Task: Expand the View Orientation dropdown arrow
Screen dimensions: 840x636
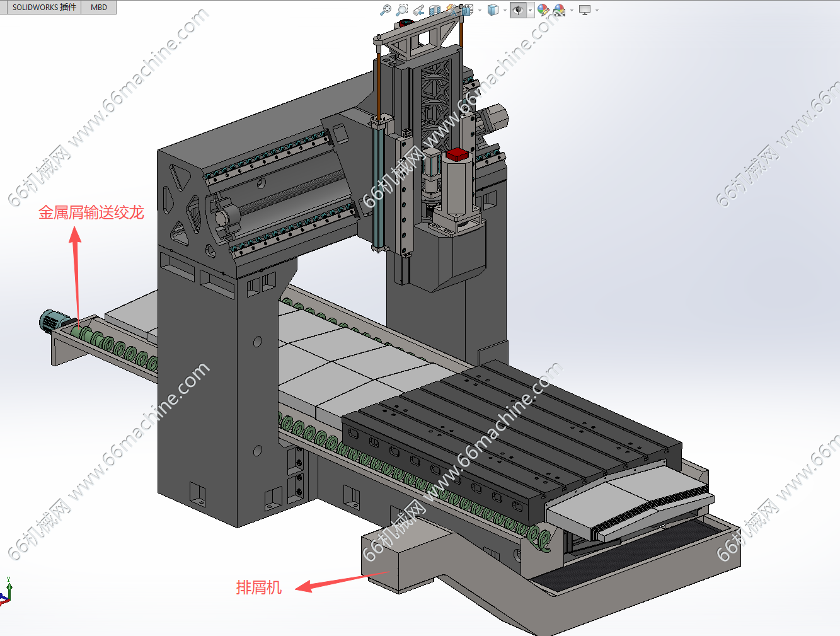Action: 480,10
